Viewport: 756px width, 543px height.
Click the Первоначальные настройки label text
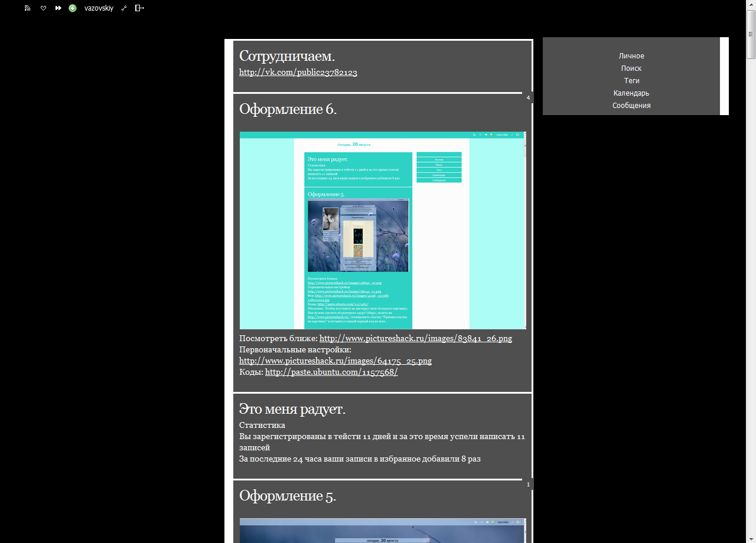coord(295,349)
